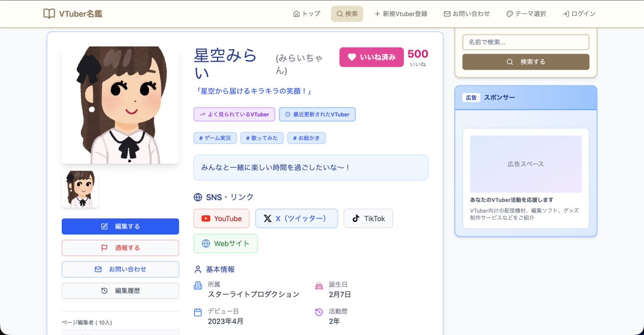Click the ログイン menu item
Image resolution: width=644 pixels, height=335 pixels.
pyautogui.click(x=579, y=14)
